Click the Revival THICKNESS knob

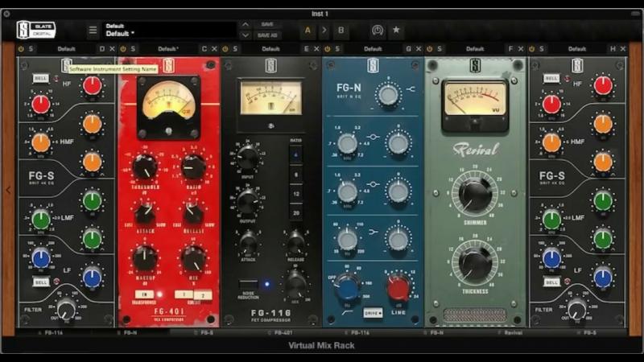pyautogui.click(x=475, y=264)
